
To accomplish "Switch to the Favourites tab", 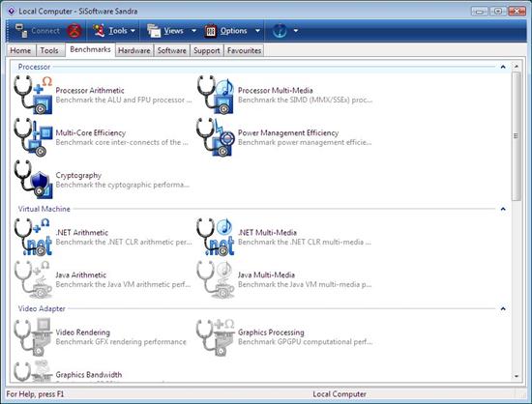I will tap(244, 50).
